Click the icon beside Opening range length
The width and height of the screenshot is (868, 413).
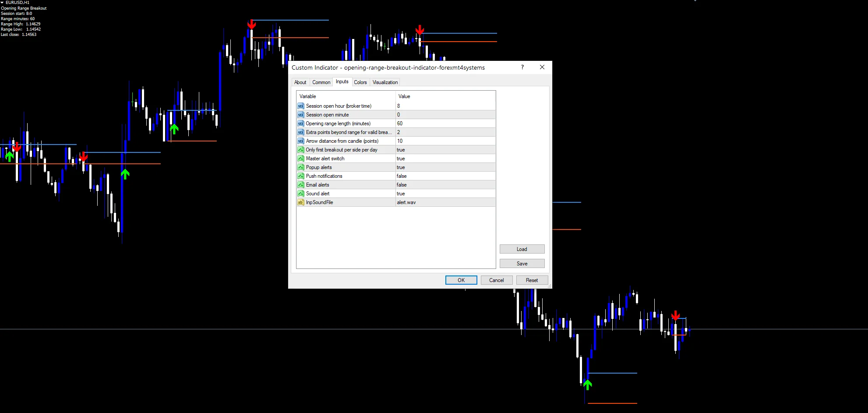pos(300,124)
